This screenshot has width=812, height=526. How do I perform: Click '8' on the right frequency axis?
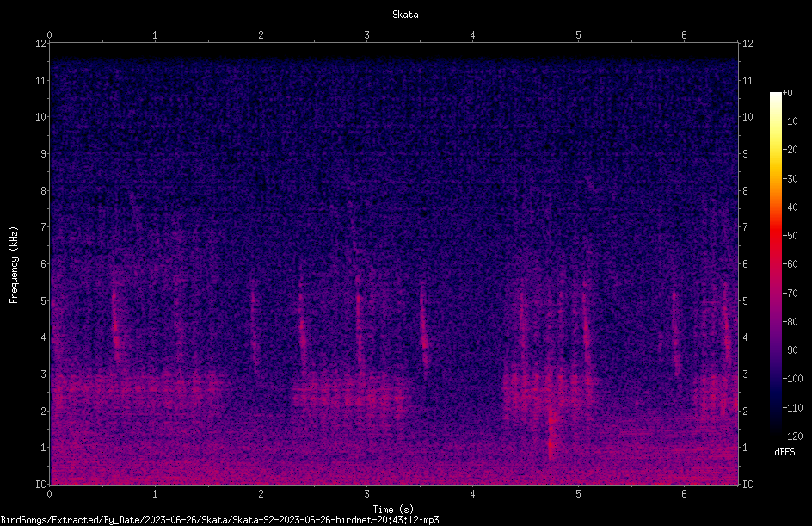coord(745,191)
